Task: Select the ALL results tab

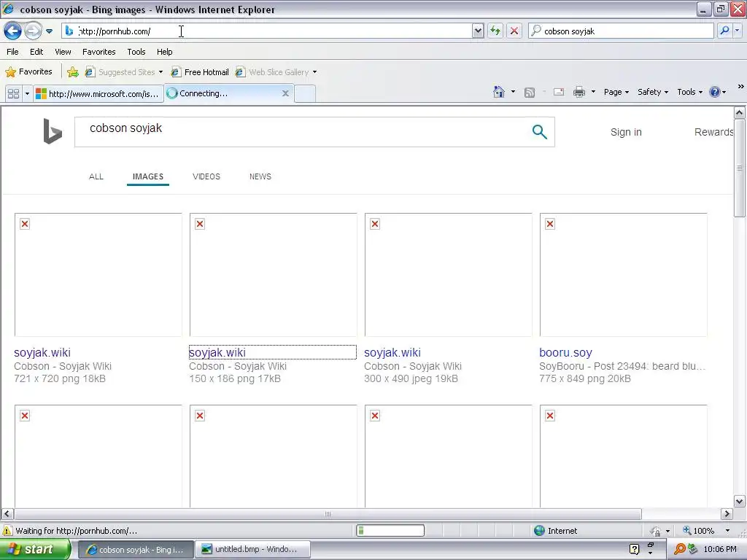Action: (96, 176)
